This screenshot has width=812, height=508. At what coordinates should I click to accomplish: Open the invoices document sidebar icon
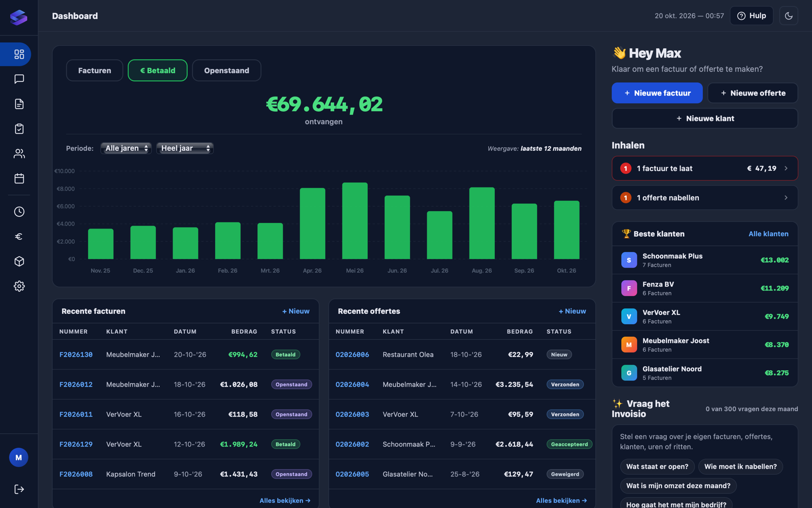click(19, 104)
